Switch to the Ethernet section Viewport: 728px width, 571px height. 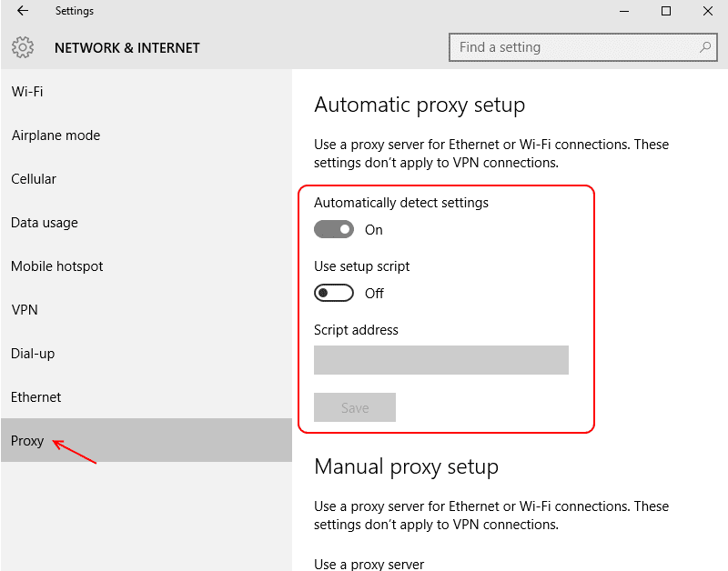tap(36, 397)
